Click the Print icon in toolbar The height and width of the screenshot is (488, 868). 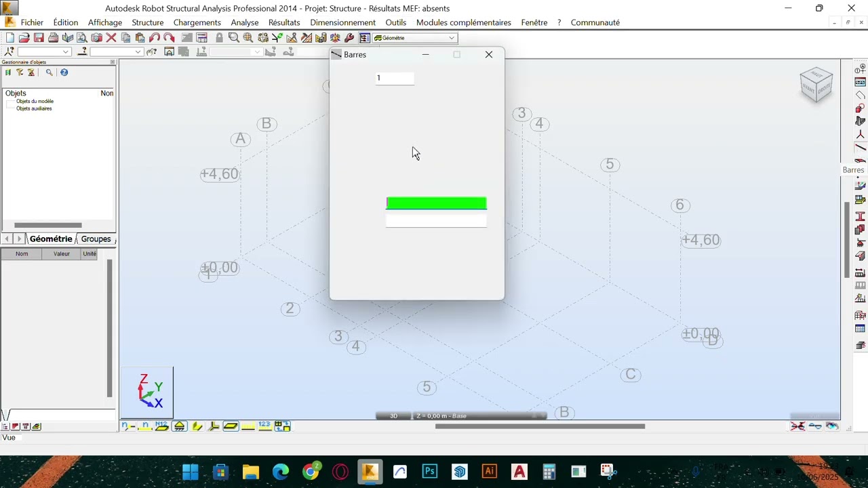pyautogui.click(x=53, y=38)
